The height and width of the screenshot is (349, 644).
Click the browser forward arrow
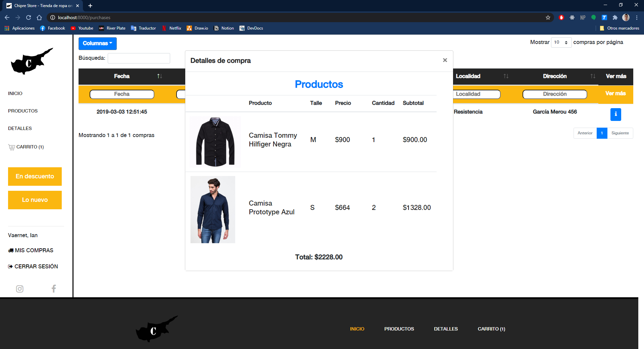click(x=18, y=17)
